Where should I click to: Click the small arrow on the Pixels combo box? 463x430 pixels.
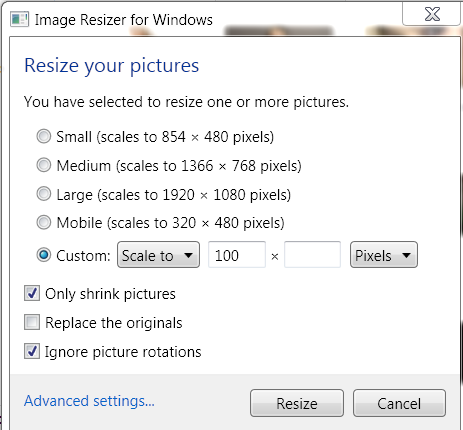coord(406,256)
